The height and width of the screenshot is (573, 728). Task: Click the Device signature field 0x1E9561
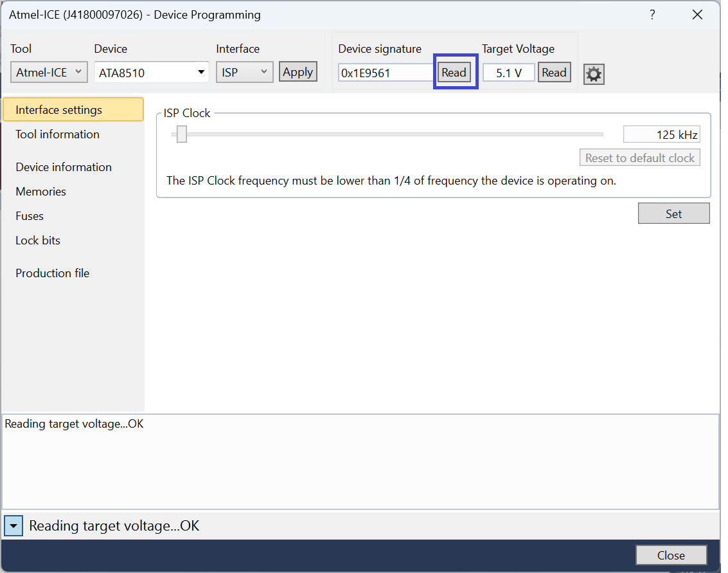point(386,73)
